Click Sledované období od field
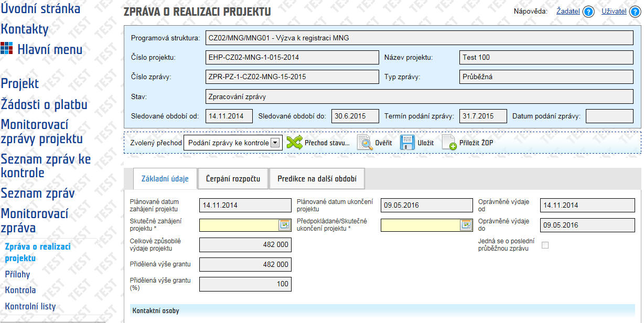644x323 pixels. (229, 116)
